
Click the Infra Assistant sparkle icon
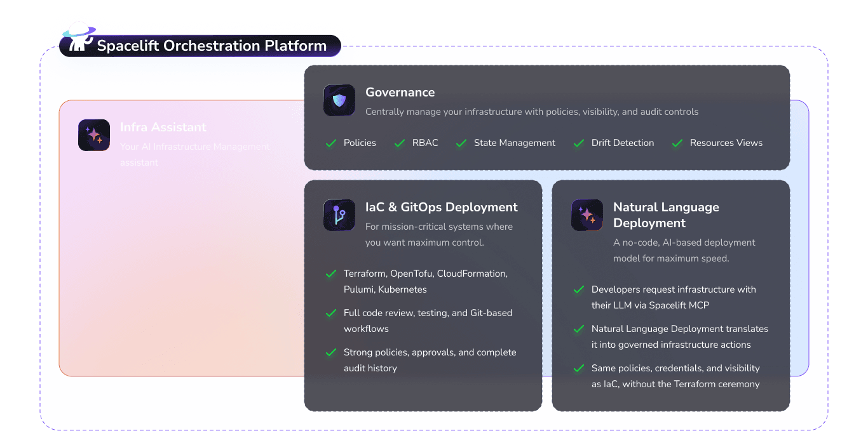94,135
